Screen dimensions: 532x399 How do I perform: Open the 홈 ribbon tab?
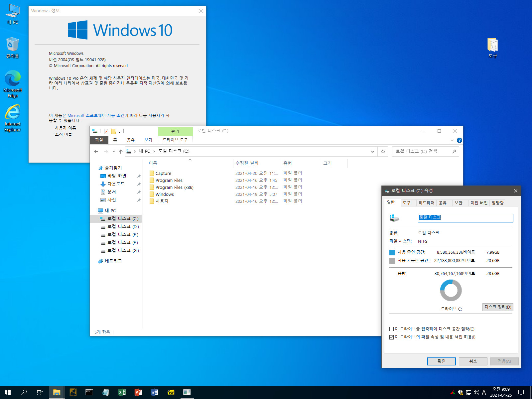click(115, 140)
